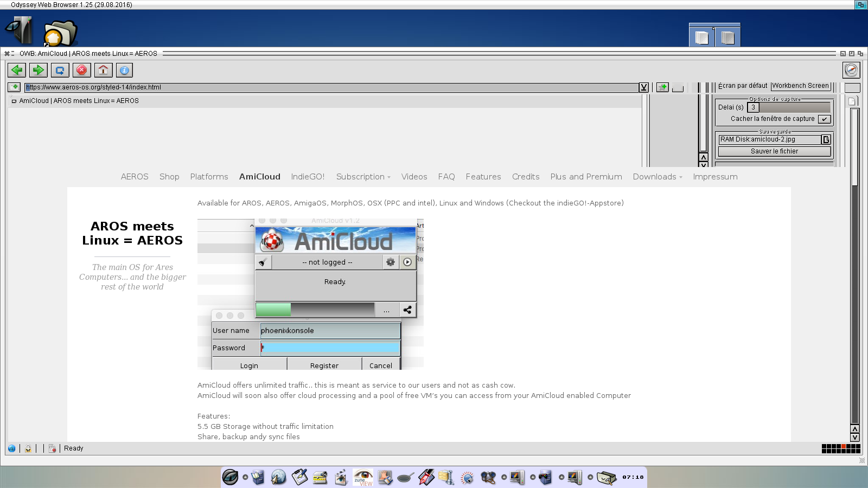The width and height of the screenshot is (868, 488).
Task: Expand first round dock submenu toggle
Action: click(x=245, y=477)
